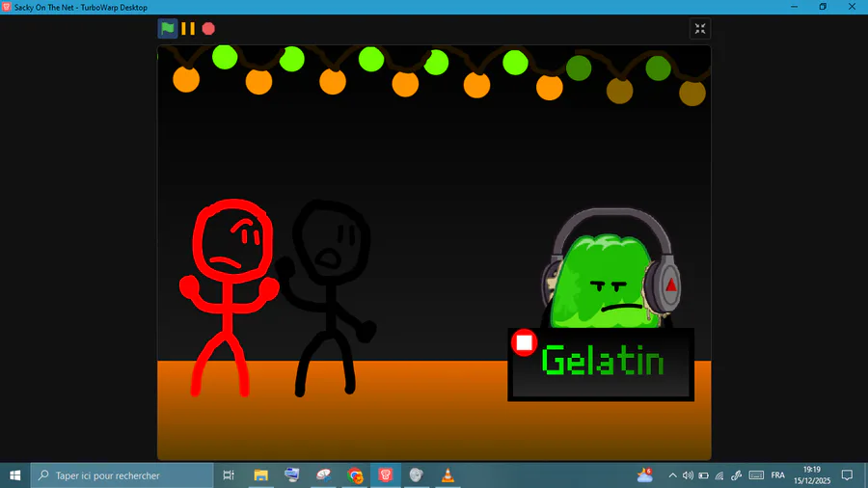Open the red-and-white satellite-dish taskbar app
This screenshot has width=868, height=488.
323,475
